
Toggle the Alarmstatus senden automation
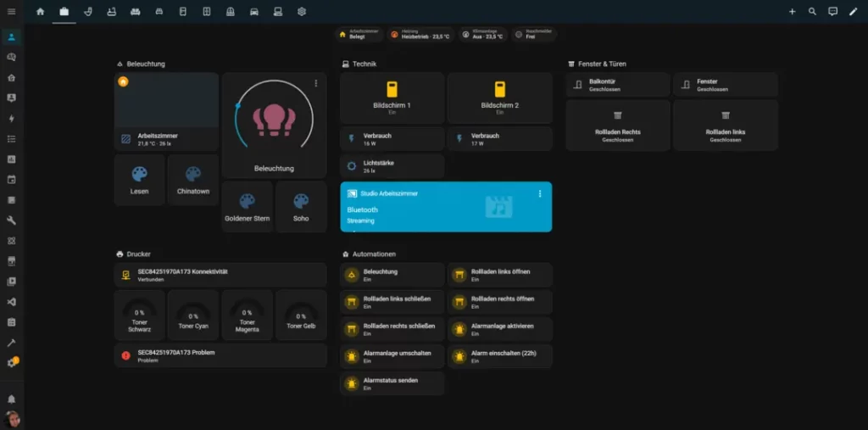click(x=392, y=383)
